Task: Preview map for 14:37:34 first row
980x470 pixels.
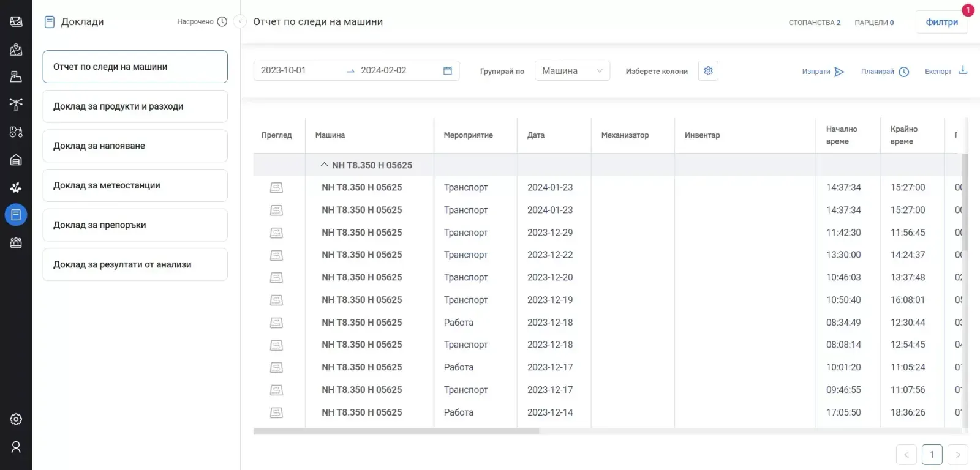Action: [x=276, y=188]
